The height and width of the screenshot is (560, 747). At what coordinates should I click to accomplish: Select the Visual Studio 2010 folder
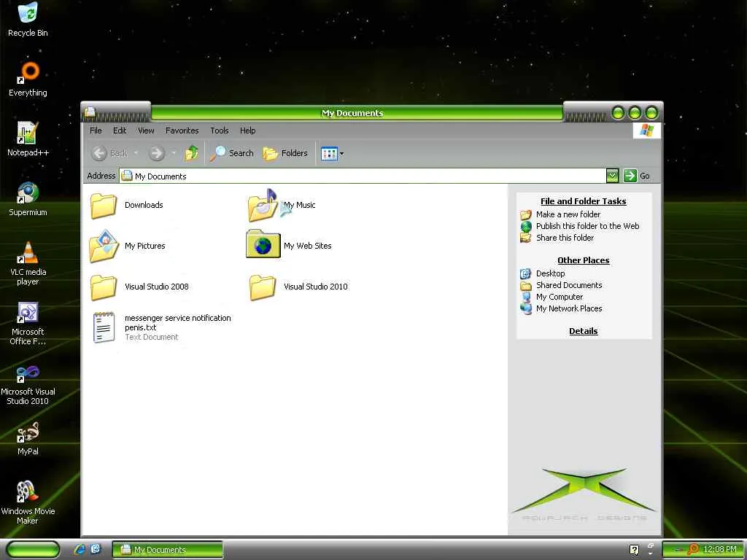pos(298,287)
